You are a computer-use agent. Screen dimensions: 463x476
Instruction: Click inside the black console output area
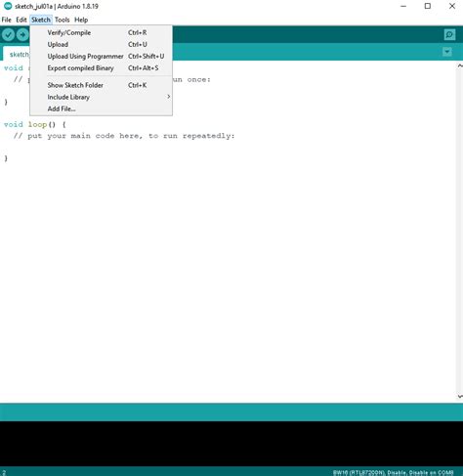[x=231, y=444]
